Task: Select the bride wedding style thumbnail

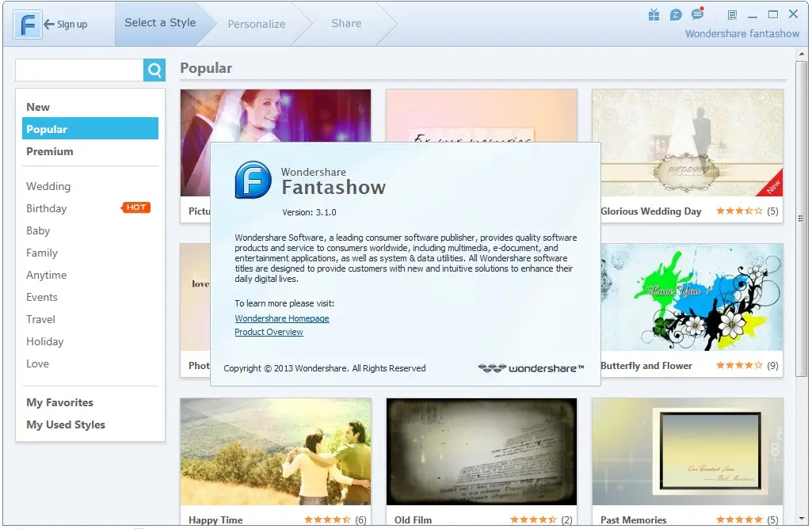Action: coord(276,116)
